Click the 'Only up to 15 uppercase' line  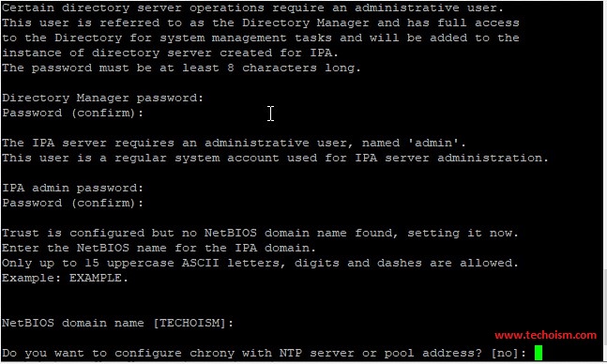[x=260, y=264]
